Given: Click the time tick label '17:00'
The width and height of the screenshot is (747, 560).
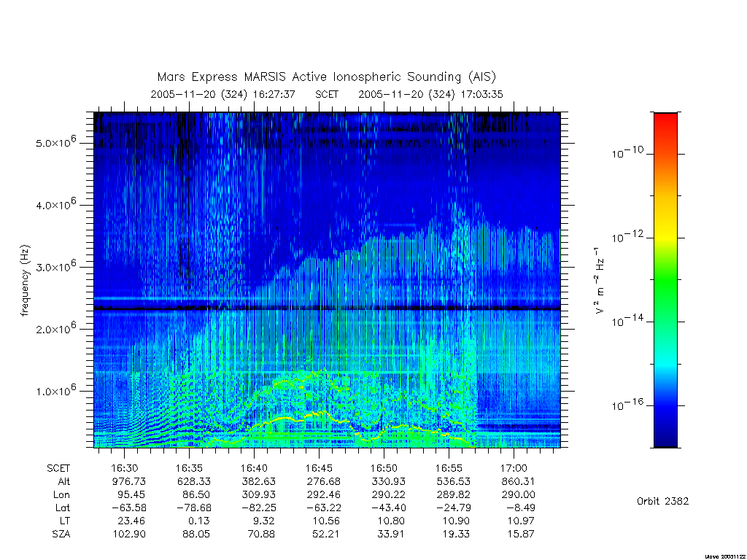Looking at the screenshot, I should (514, 468).
